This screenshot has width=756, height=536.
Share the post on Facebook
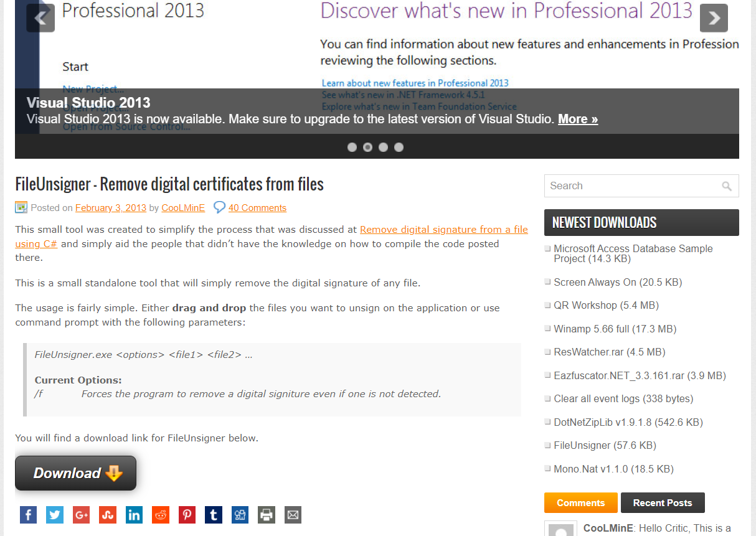pyautogui.click(x=28, y=515)
